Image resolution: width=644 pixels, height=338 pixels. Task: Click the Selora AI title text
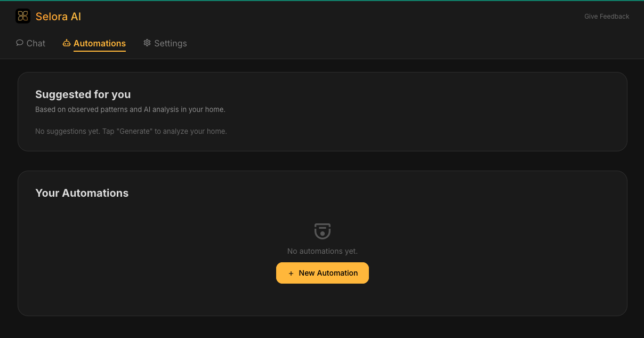(x=58, y=16)
